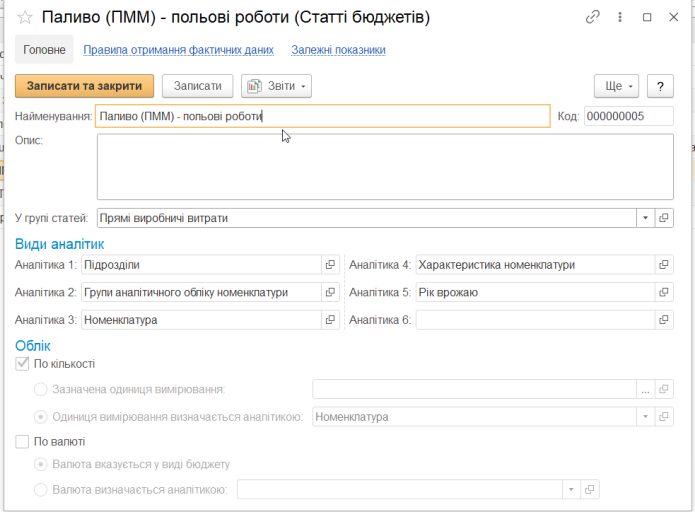Click the Аналітика 1 field Підрозділи

point(202,265)
